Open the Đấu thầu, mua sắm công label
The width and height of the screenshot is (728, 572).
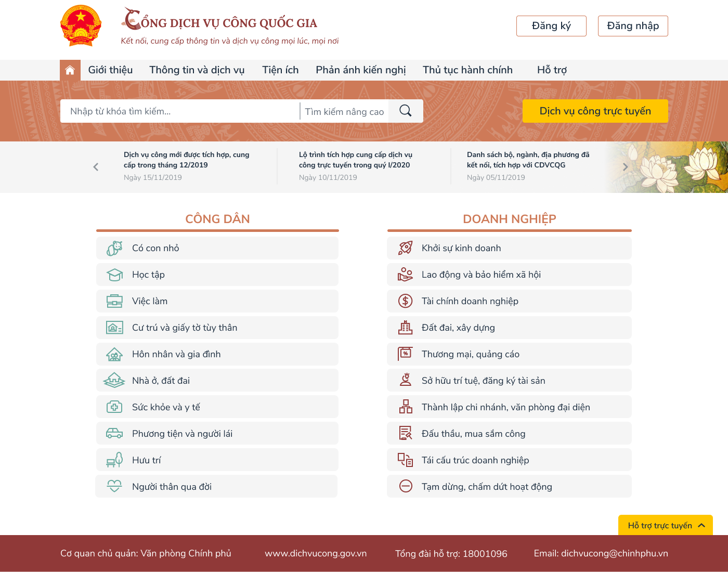point(473,434)
